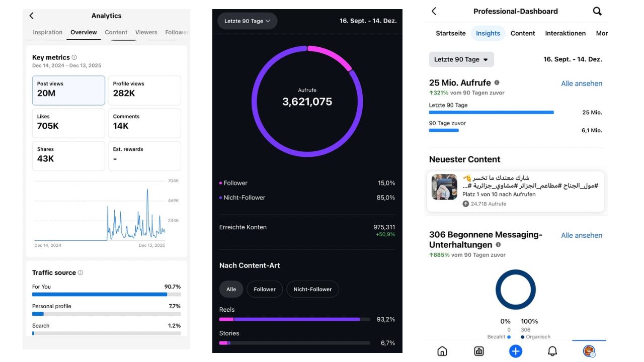Tap the blue plus create button
The image size is (644, 362).
pos(515,351)
